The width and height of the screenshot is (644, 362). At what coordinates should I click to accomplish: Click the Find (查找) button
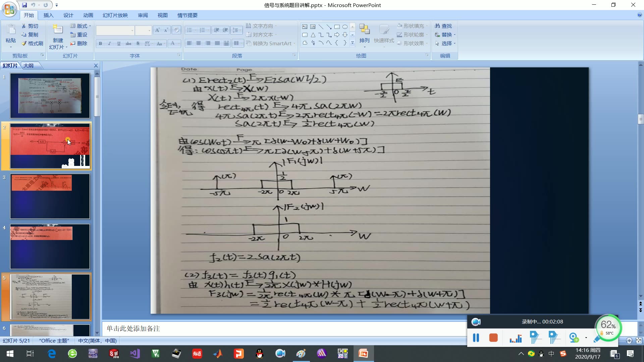pos(443,26)
